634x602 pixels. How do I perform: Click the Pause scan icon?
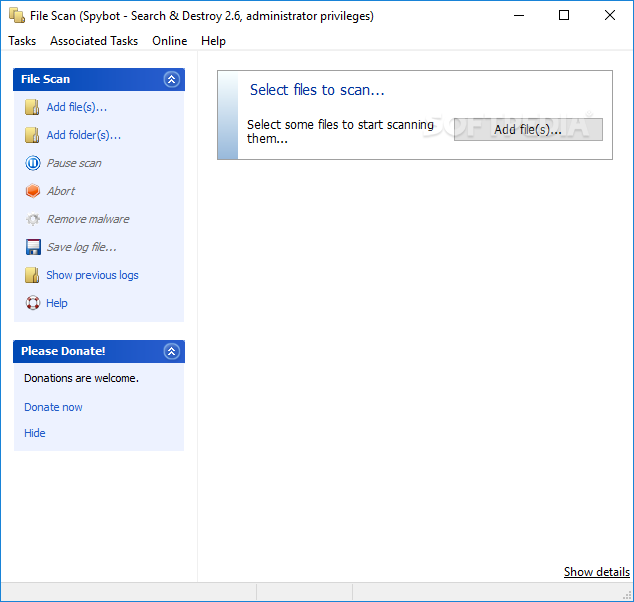tap(33, 163)
